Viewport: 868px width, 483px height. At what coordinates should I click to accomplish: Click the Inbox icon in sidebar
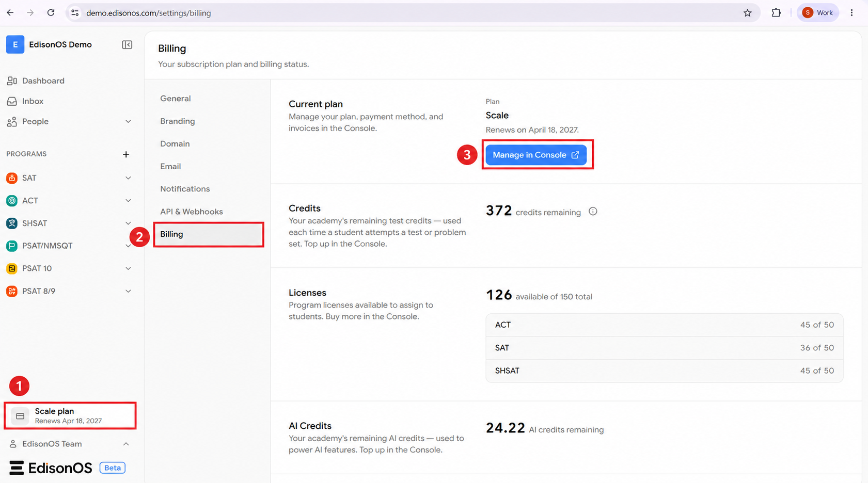pos(12,101)
